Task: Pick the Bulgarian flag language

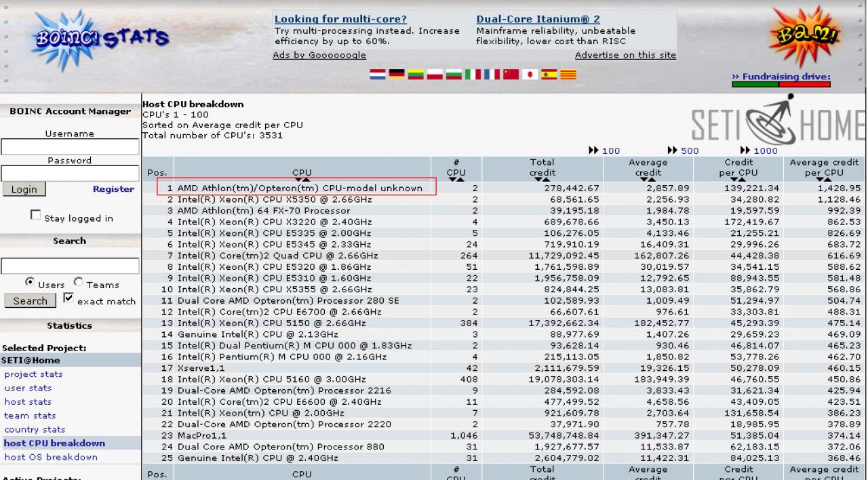Action: coord(454,75)
